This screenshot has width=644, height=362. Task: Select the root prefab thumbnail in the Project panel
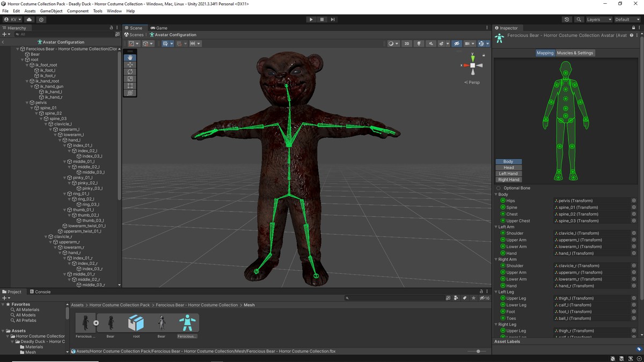pos(136,322)
